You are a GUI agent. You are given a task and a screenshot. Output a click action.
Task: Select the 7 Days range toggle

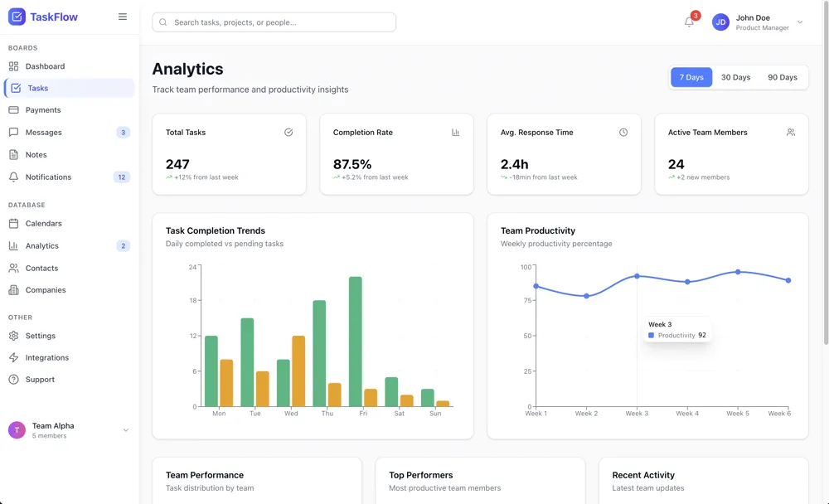pyautogui.click(x=691, y=77)
